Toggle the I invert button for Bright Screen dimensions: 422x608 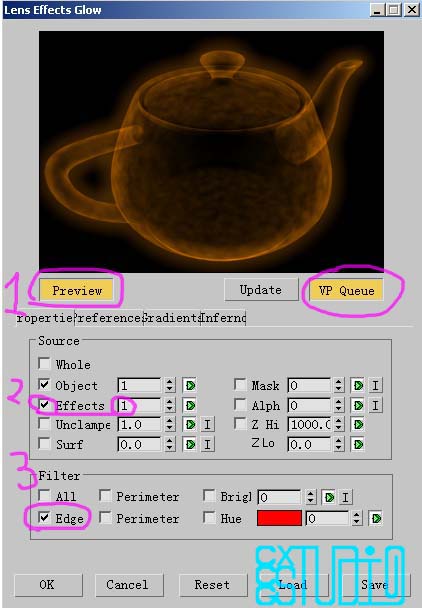pos(345,497)
